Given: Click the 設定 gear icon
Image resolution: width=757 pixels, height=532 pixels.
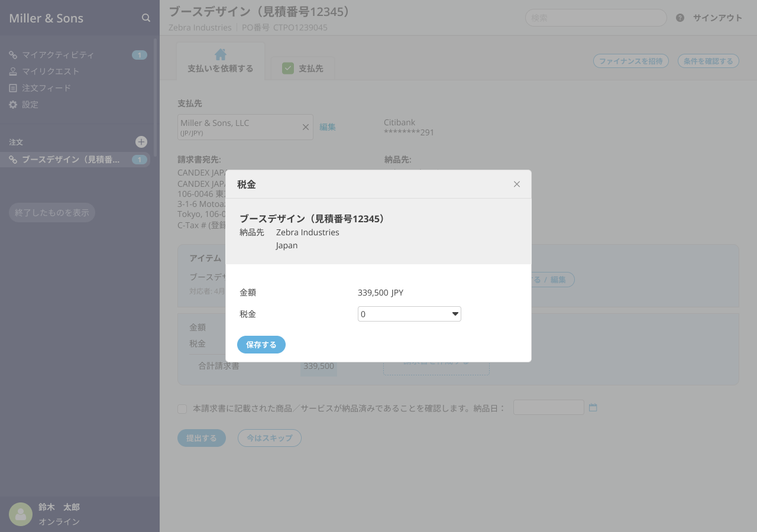Looking at the screenshot, I should tap(13, 105).
